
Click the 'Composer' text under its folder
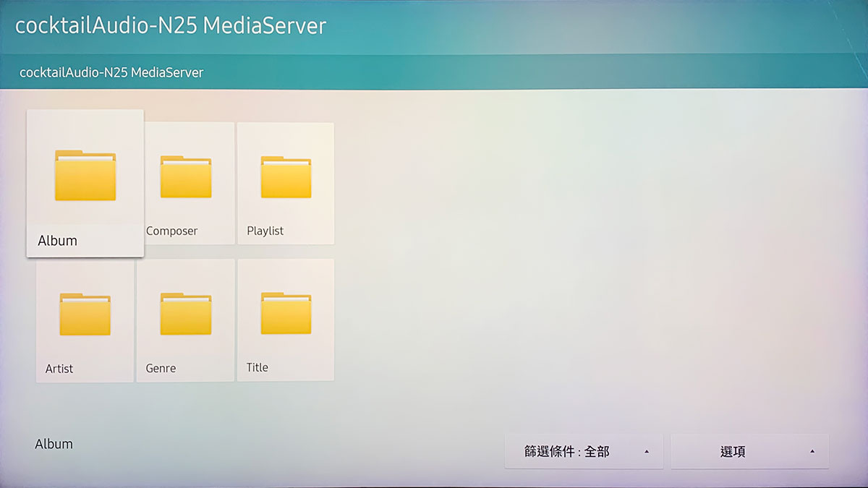[x=171, y=231]
